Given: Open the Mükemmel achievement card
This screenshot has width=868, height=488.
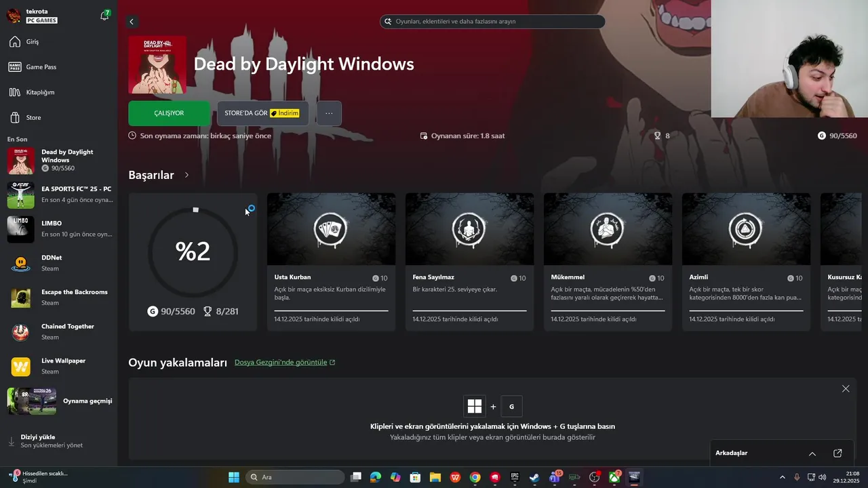Looking at the screenshot, I should [608, 262].
